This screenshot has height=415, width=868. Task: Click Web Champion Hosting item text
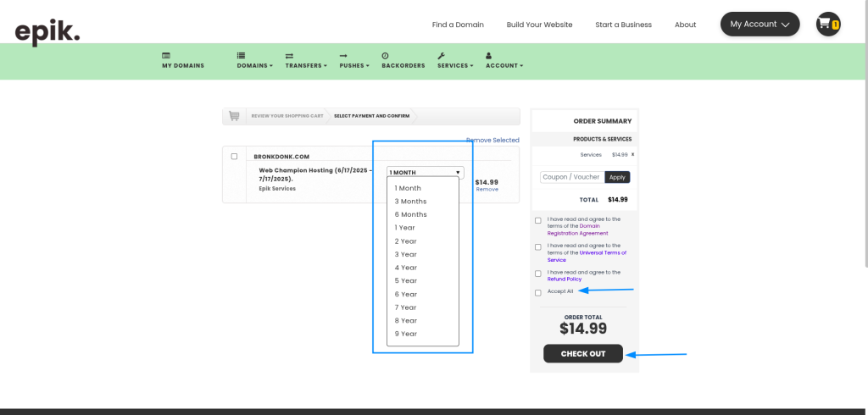[x=315, y=174]
